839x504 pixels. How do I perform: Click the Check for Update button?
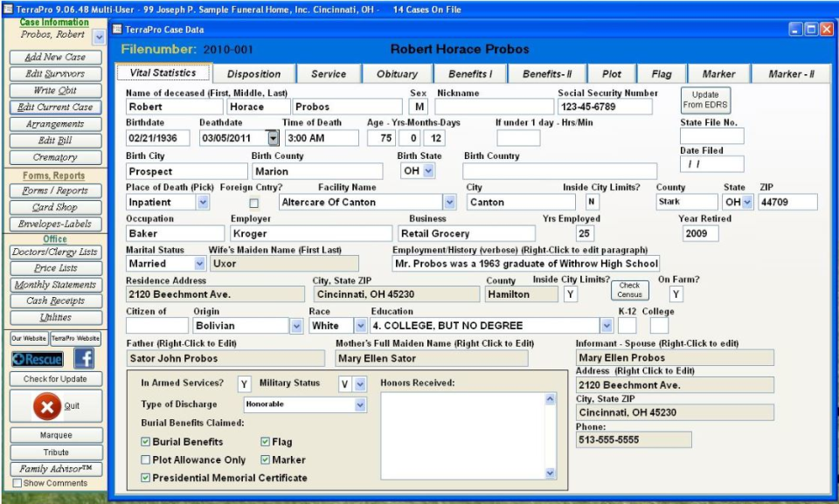tap(56, 379)
